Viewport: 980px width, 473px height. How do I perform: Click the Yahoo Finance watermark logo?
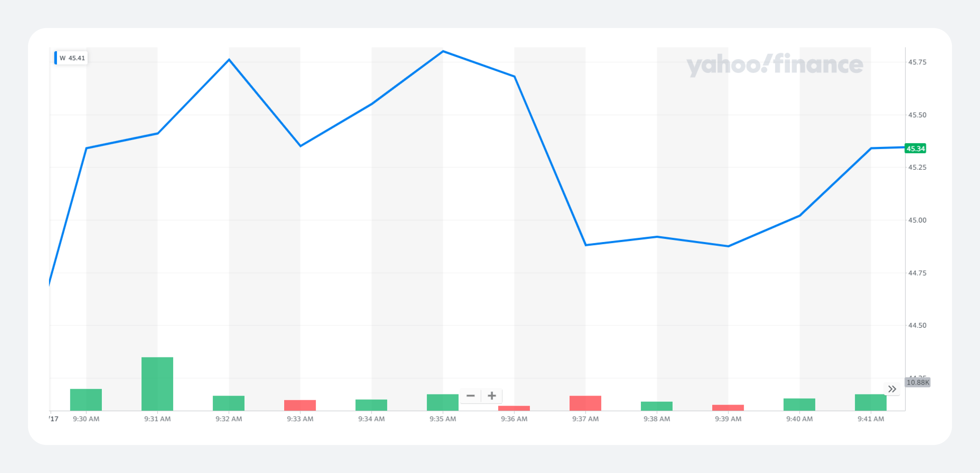tap(775, 64)
